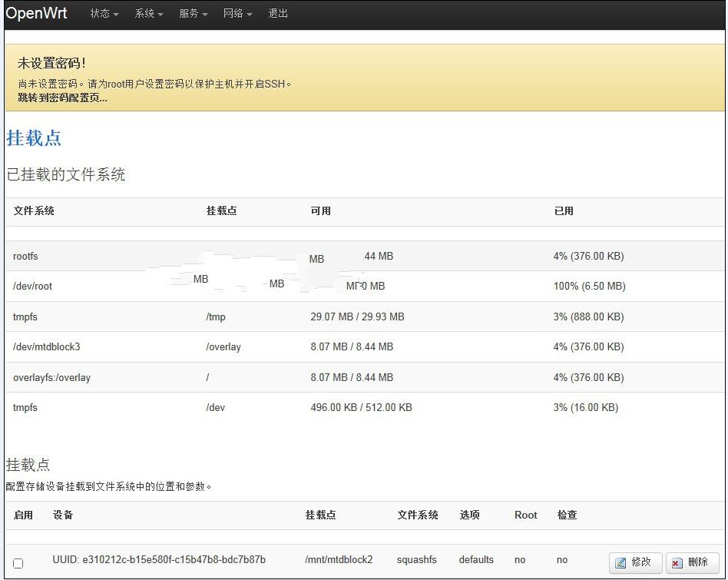The width and height of the screenshot is (728, 580).
Task: Click the 未设置密码 warning heading
Action: (51, 63)
